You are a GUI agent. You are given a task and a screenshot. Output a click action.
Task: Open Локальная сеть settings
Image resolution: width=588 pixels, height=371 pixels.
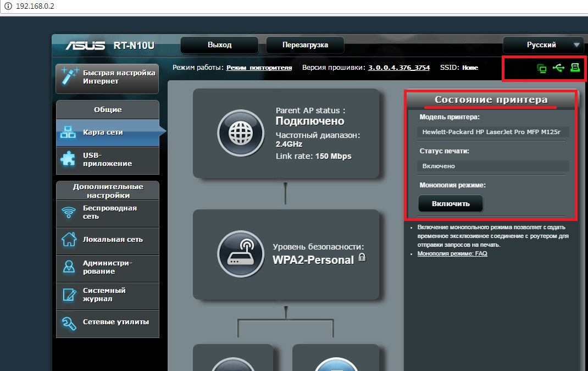[108, 240]
